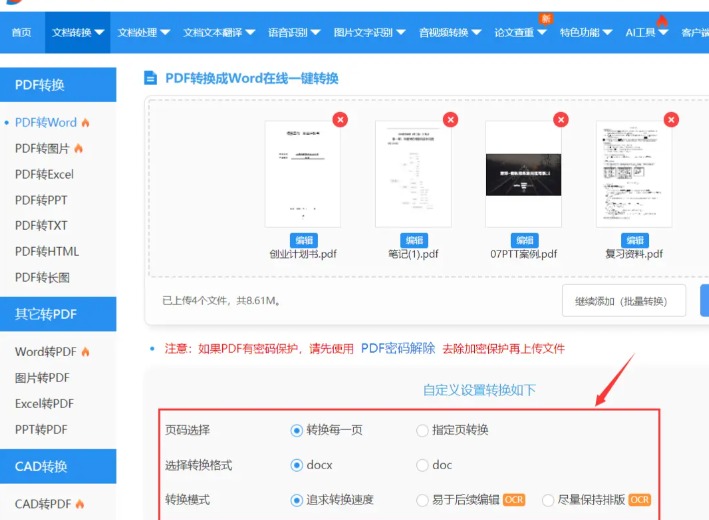Remove 笔记(1).pdf using red X icon
Screen dimensions: 709x520
pos(450,120)
